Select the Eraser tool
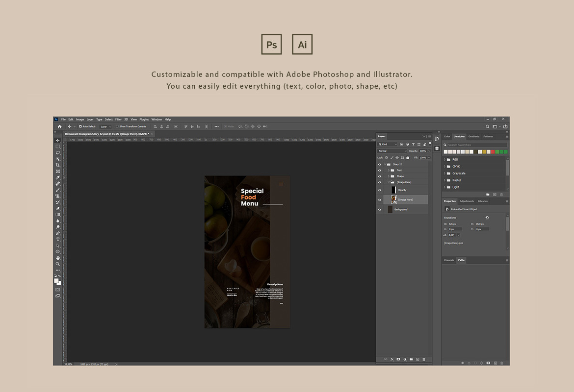This screenshot has height=392, width=574. (58, 208)
